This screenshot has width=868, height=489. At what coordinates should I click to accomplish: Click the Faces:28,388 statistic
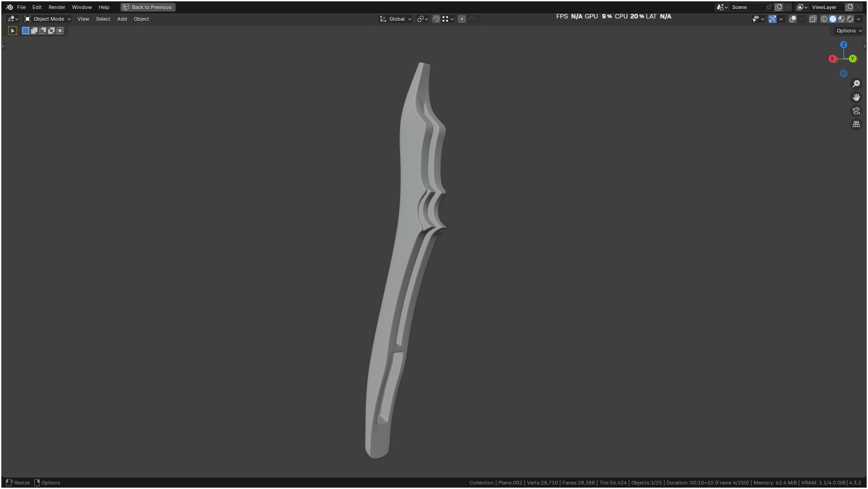pyautogui.click(x=578, y=483)
